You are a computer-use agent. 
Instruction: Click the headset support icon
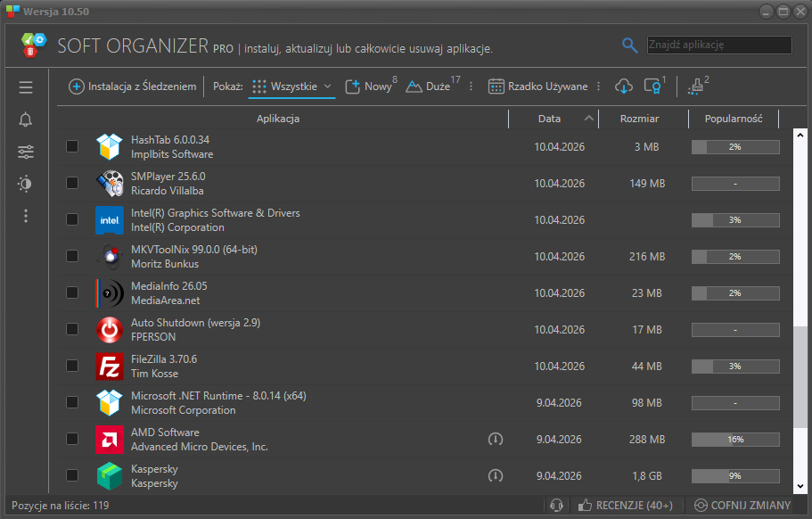point(557,505)
